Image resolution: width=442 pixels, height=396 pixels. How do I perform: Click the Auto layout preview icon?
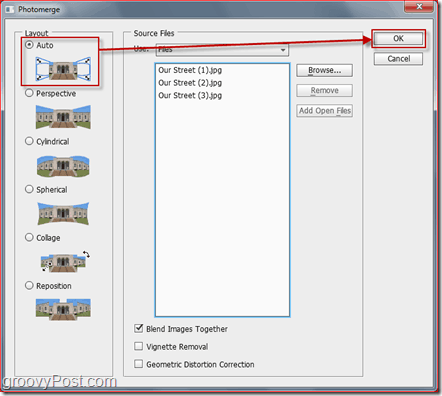[63, 69]
